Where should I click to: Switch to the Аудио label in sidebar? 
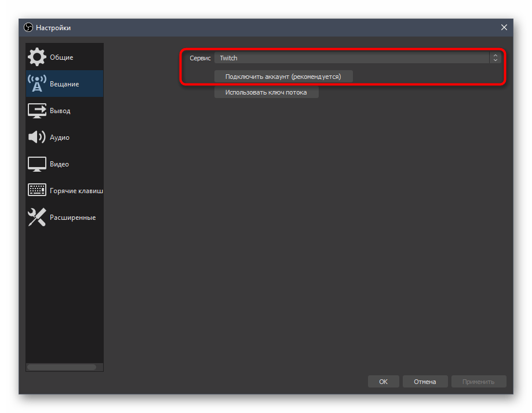coord(60,137)
